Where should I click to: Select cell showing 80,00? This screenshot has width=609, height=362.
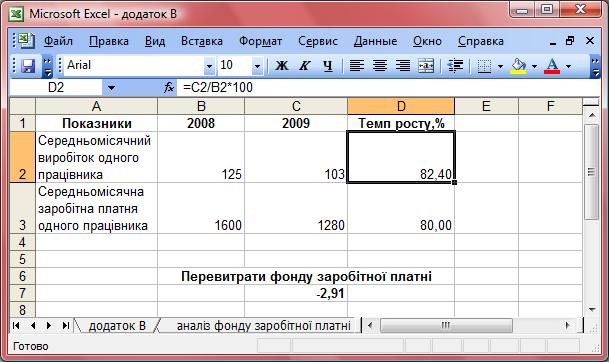401,208
